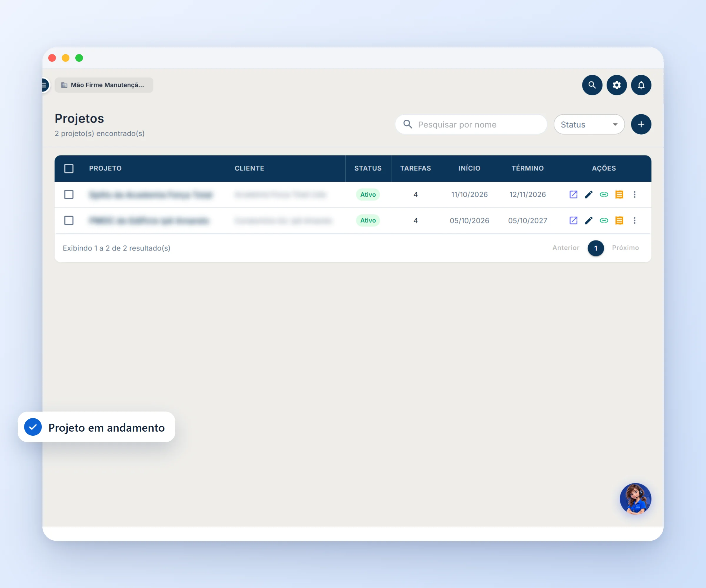This screenshot has height=588, width=706.
Task: Check the project row starting 11/10/2026
Action: click(x=69, y=195)
